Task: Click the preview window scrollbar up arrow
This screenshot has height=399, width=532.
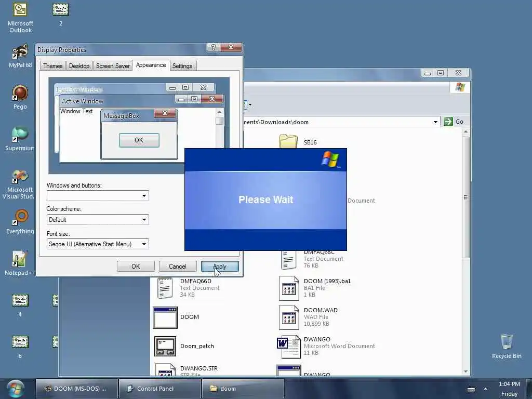Action: pos(220,112)
